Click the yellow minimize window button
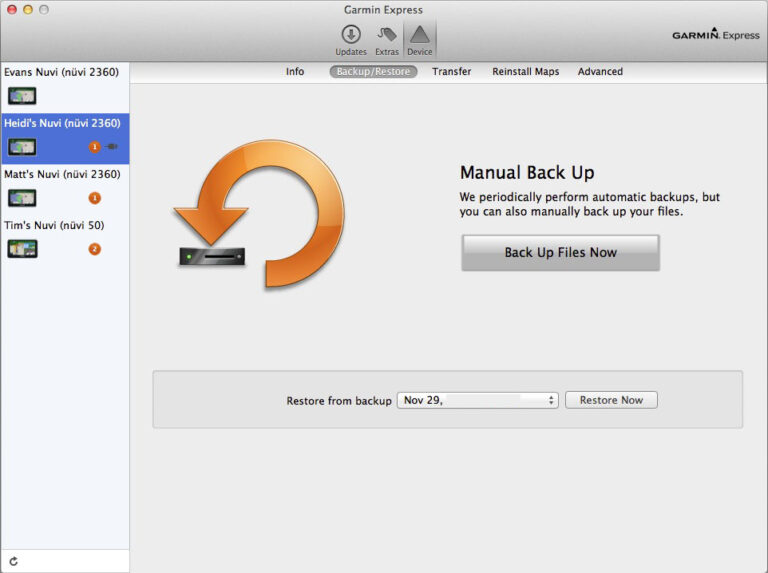The image size is (768, 573). tap(28, 9)
